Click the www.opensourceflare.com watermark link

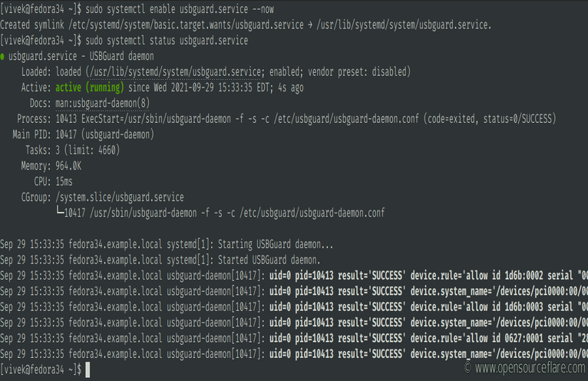point(529,369)
